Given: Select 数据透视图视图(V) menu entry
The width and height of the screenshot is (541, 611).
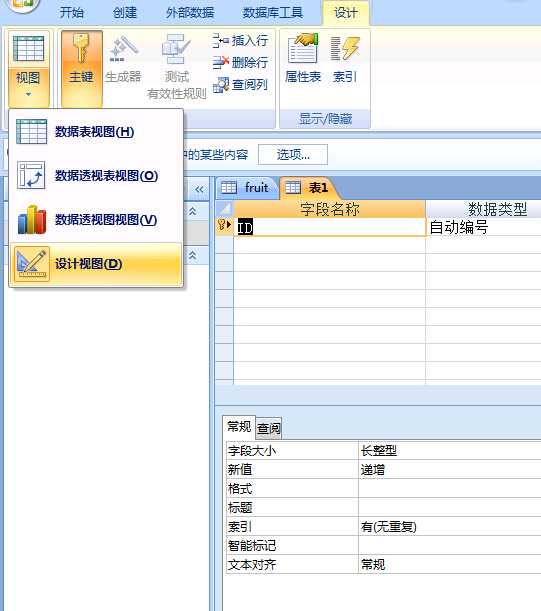Looking at the screenshot, I should click(96, 220).
